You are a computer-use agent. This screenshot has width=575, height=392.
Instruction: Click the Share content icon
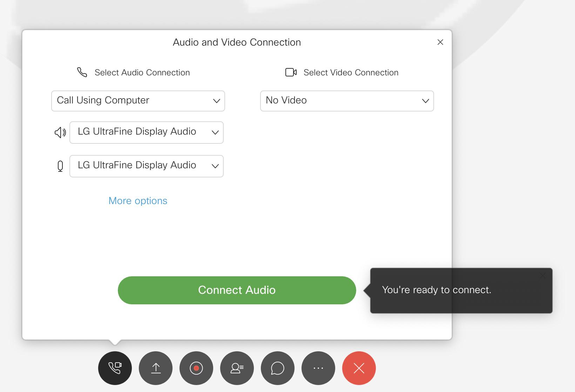coord(155,368)
